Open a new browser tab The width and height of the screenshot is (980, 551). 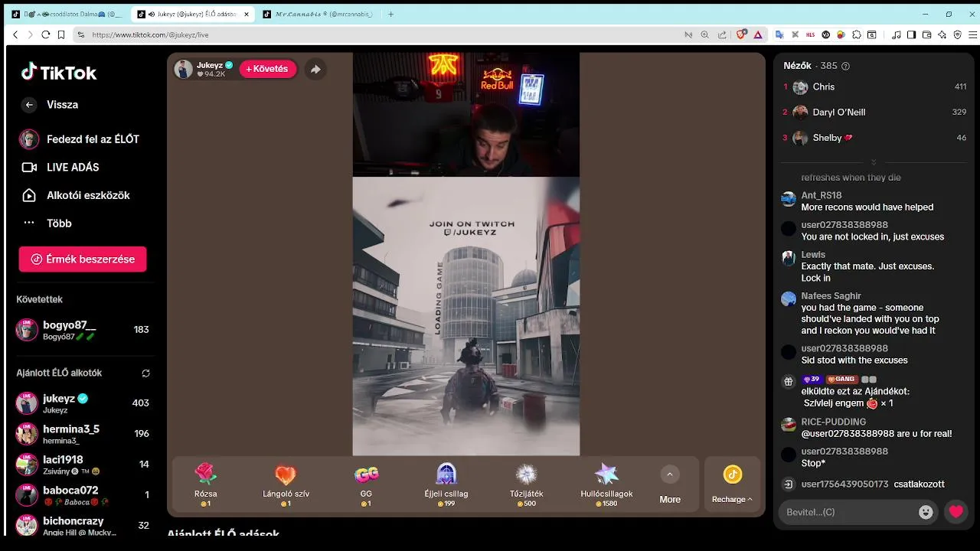point(390,14)
